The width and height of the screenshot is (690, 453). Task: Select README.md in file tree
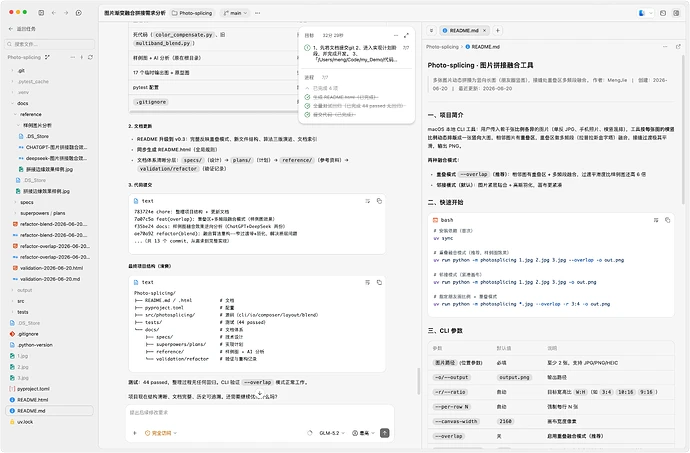[x=49, y=411]
